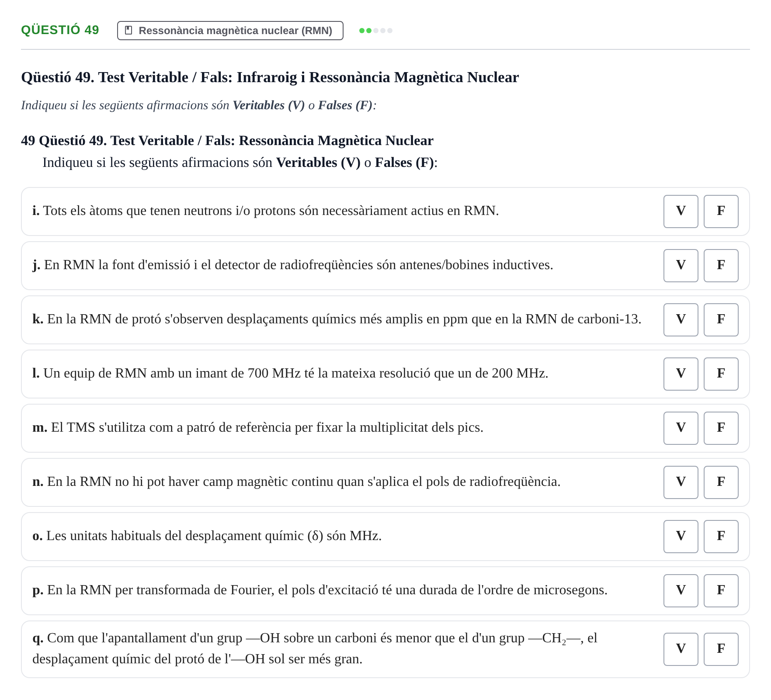
Task: Select V for statement m. about TMS
Action: coord(681,428)
